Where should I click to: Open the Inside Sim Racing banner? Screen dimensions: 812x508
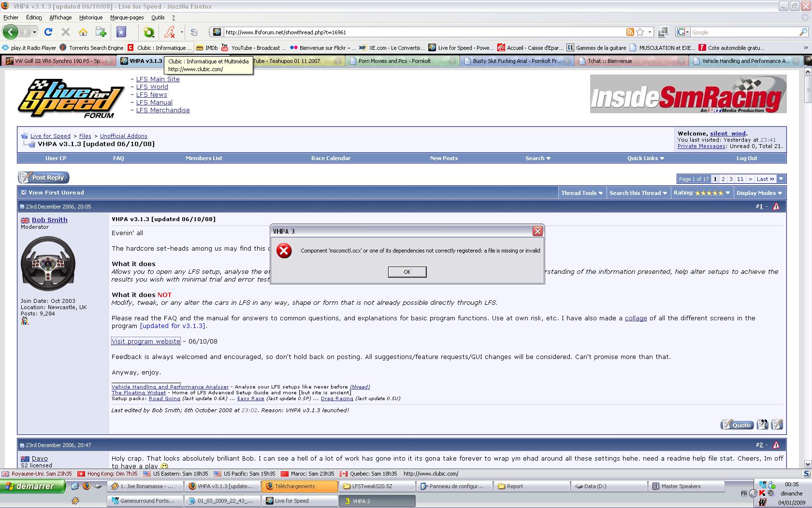(x=688, y=94)
